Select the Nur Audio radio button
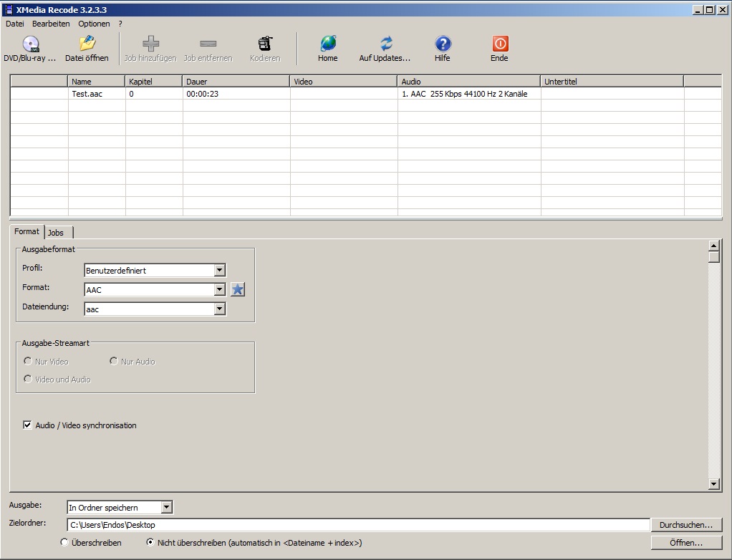732x560 pixels. (x=113, y=361)
